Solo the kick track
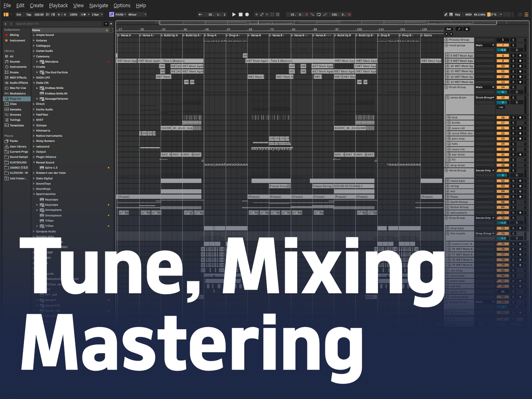 tap(513, 118)
